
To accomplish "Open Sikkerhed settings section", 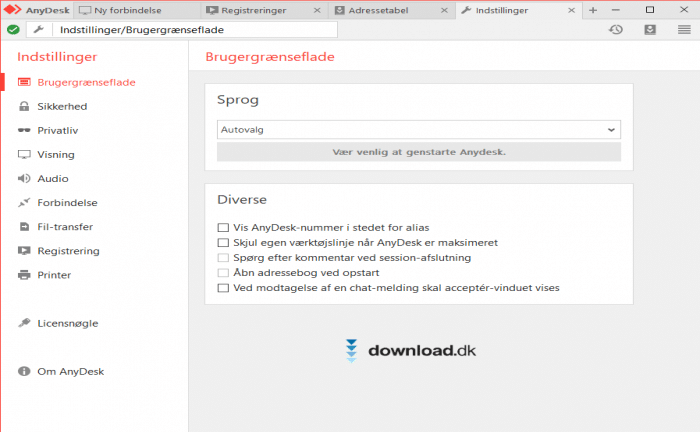I will coord(62,106).
